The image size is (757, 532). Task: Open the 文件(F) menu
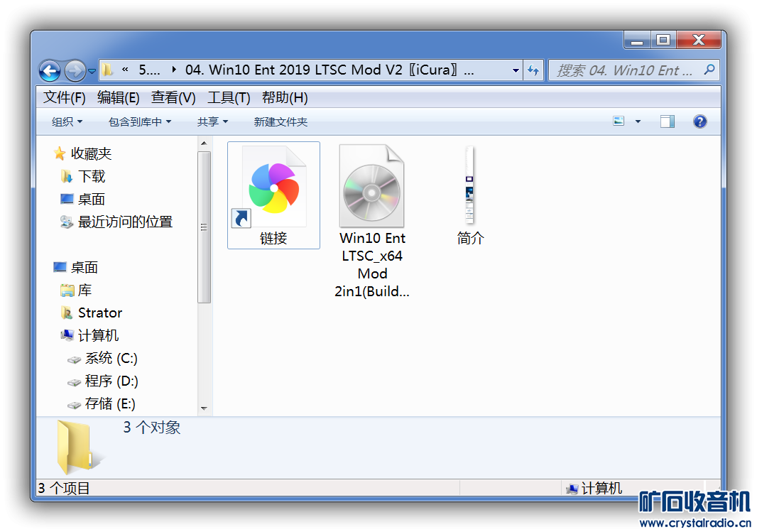point(64,97)
